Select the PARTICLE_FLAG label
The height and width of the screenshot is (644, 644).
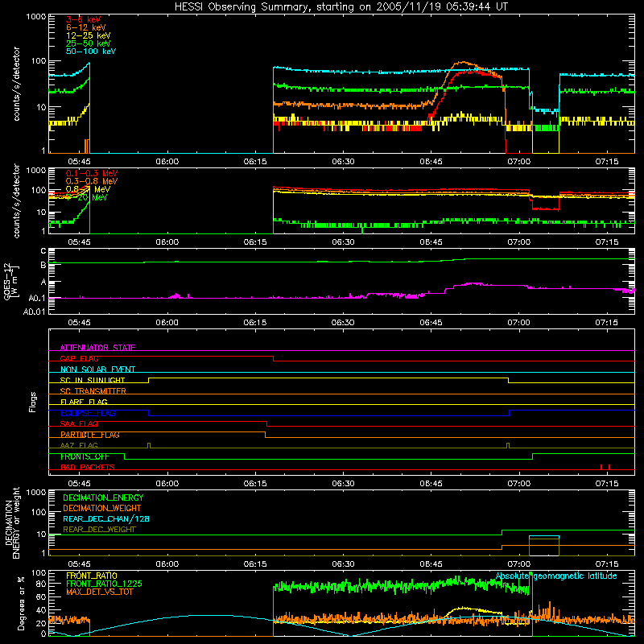pyautogui.click(x=90, y=435)
